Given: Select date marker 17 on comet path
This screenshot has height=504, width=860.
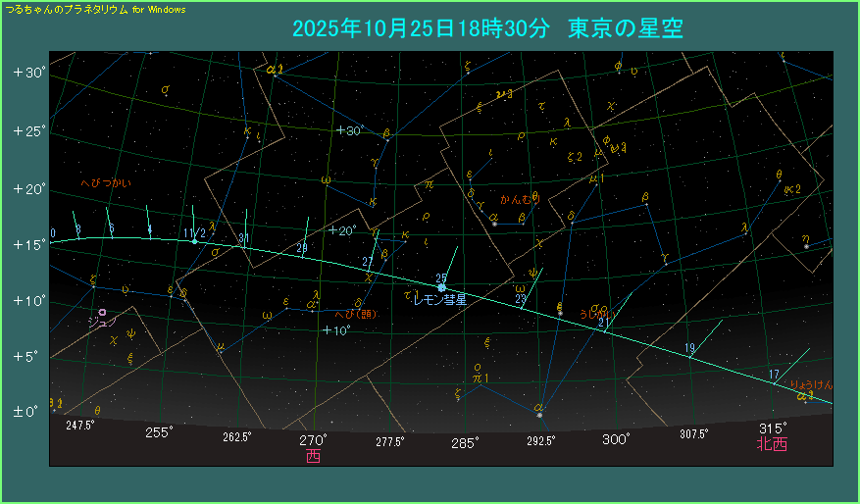Looking at the screenshot, I should pyautogui.click(x=774, y=374).
